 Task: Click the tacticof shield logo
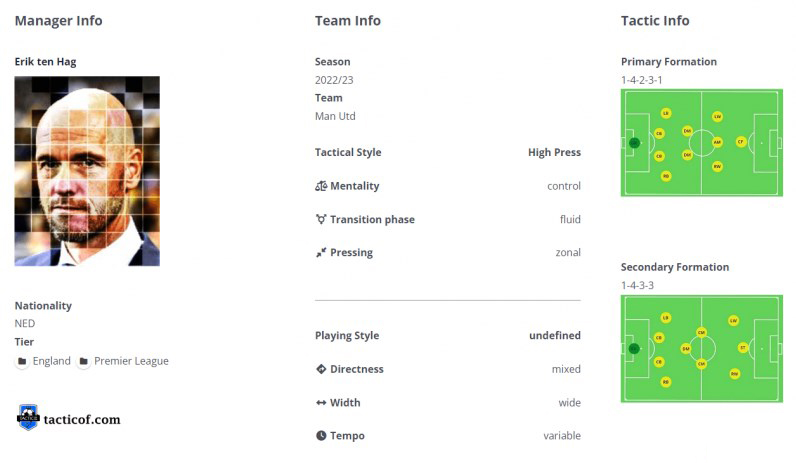point(28,417)
